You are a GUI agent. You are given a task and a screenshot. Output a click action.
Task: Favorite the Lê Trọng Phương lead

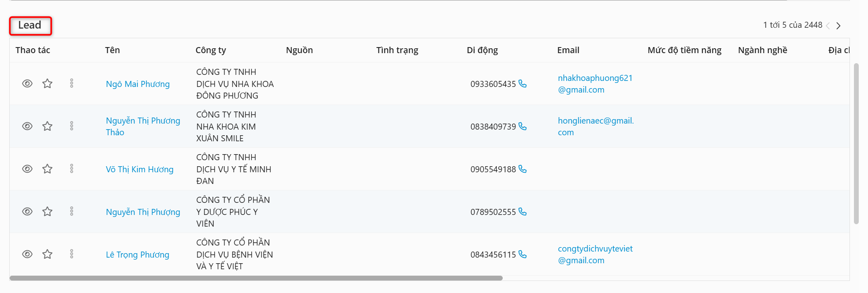(47, 254)
